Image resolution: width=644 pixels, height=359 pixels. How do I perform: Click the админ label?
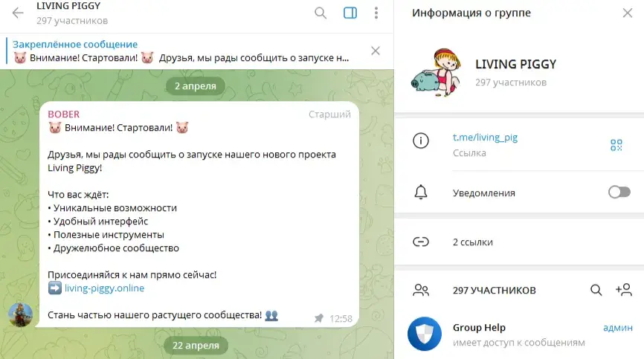[x=618, y=327]
